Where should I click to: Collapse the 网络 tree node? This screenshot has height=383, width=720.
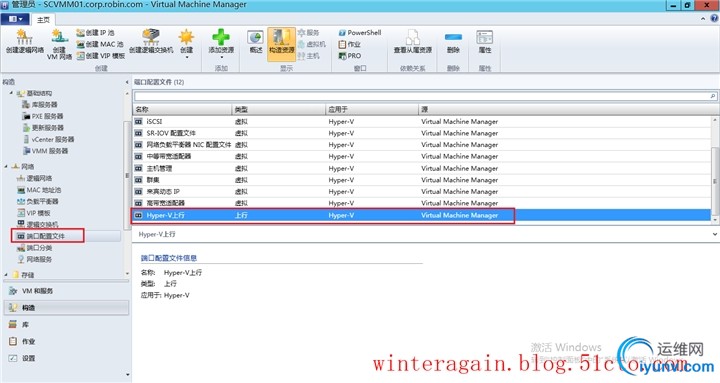6,166
